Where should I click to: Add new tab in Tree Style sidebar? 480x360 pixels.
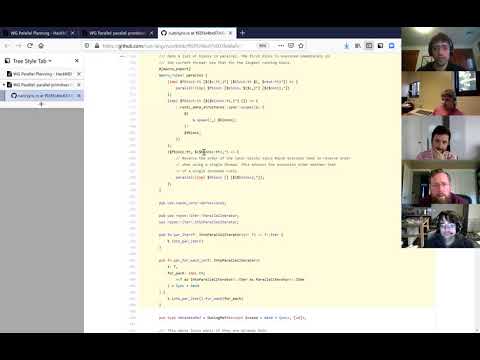pos(41,104)
